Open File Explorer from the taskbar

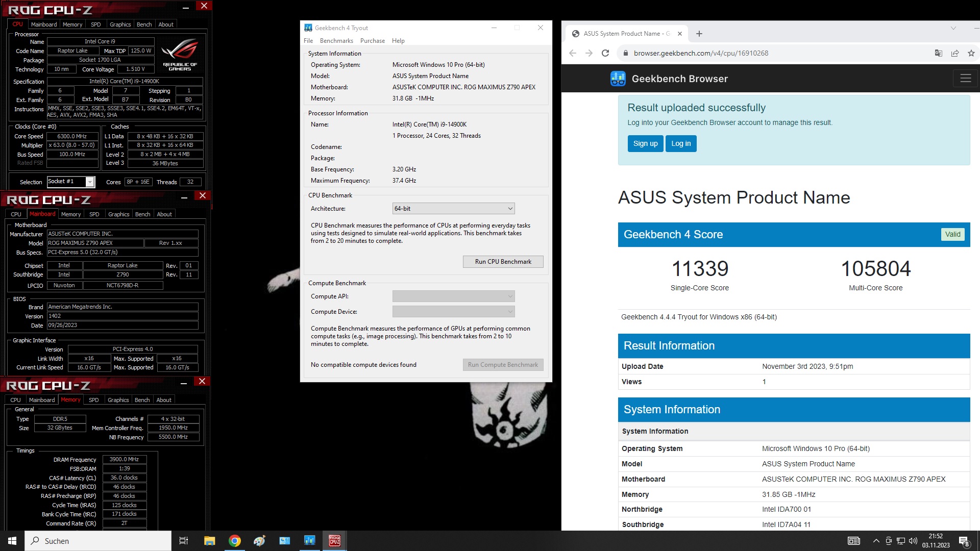point(209,541)
